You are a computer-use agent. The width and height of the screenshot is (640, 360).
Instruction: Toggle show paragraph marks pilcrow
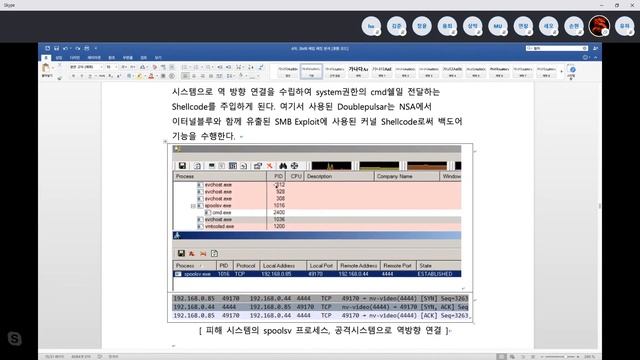click(x=261, y=67)
